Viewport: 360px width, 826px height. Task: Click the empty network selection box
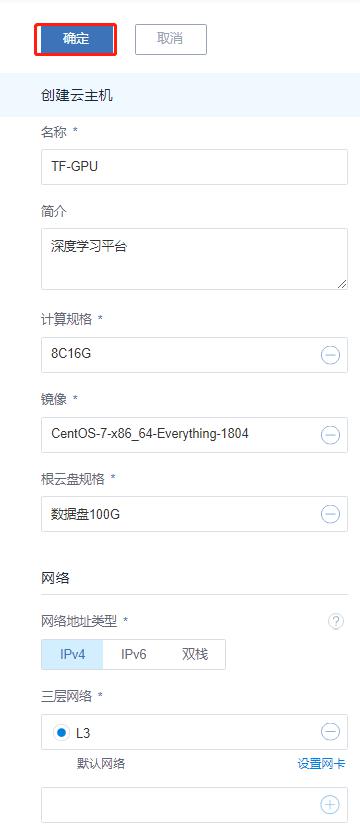click(194, 805)
